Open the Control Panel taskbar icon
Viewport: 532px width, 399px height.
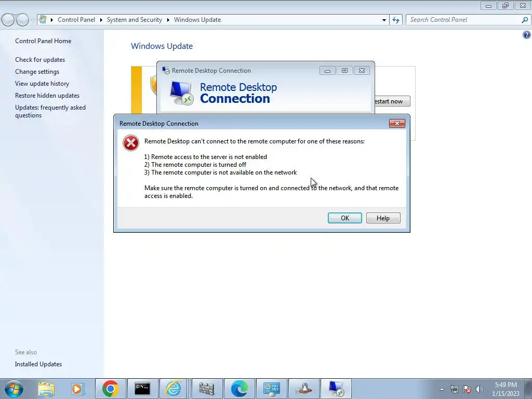point(271,389)
